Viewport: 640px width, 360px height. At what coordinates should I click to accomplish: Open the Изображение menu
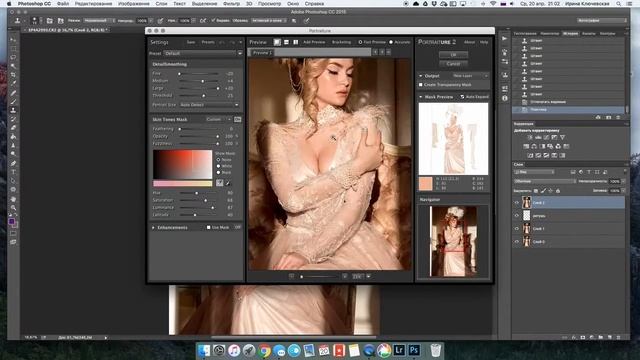coord(133,4)
